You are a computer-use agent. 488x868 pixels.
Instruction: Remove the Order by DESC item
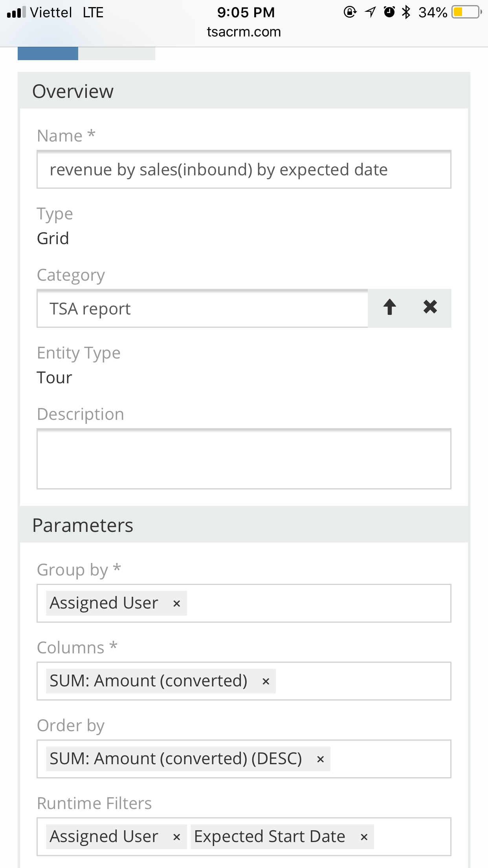pyautogui.click(x=321, y=759)
